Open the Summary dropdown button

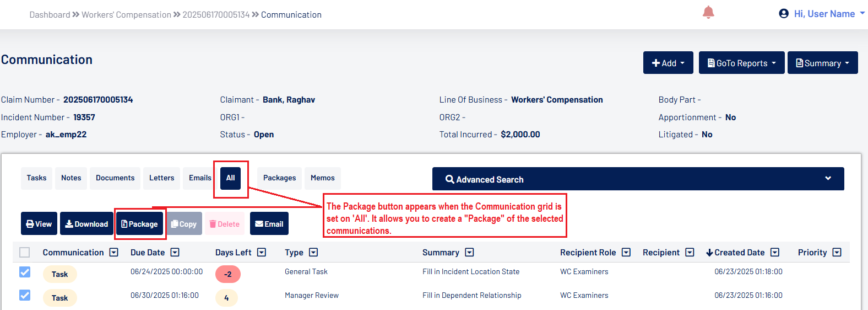822,63
